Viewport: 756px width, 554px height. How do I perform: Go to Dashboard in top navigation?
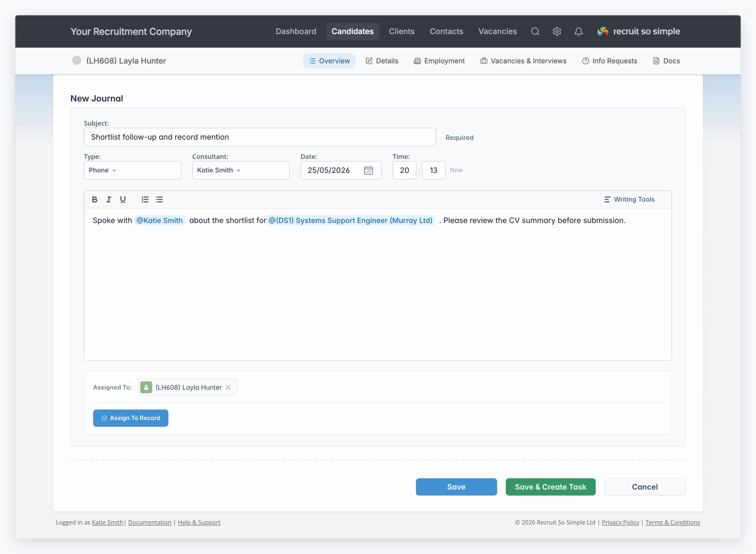(x=296, y=32)
